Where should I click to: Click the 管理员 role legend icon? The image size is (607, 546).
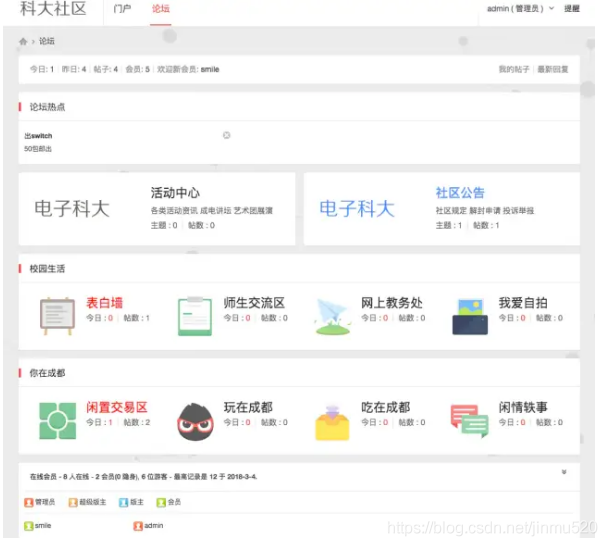(28, 502)
